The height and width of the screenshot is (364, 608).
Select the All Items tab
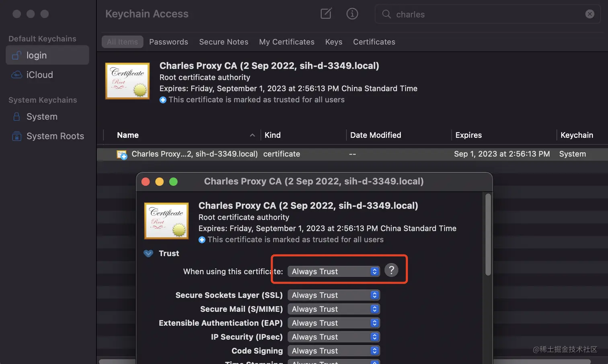point(122,42)
